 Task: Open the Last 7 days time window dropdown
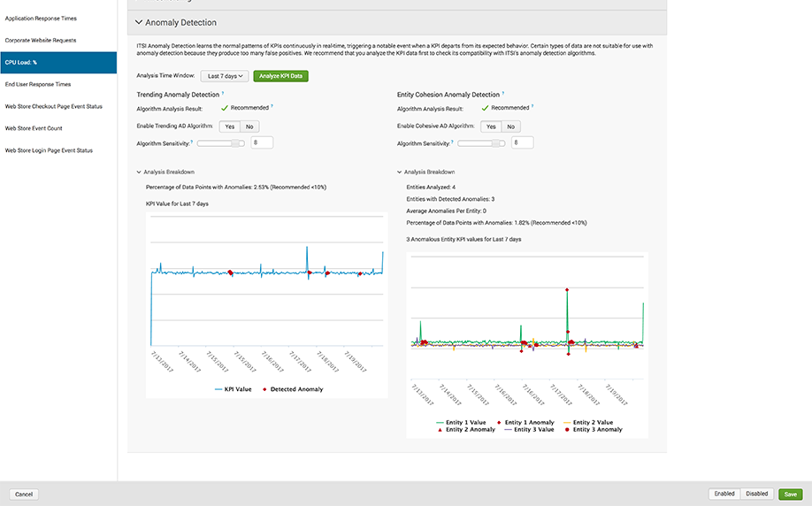225,76
